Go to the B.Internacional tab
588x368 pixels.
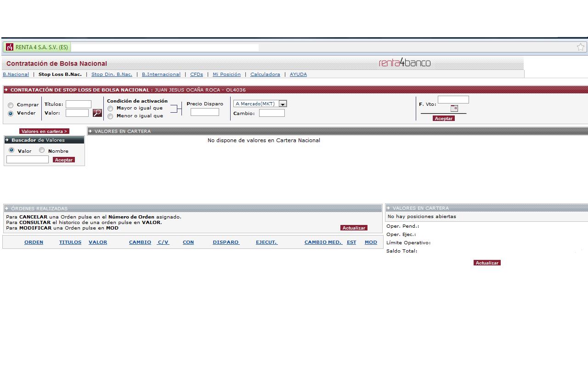pyautogui.click(x=161, y=74)
